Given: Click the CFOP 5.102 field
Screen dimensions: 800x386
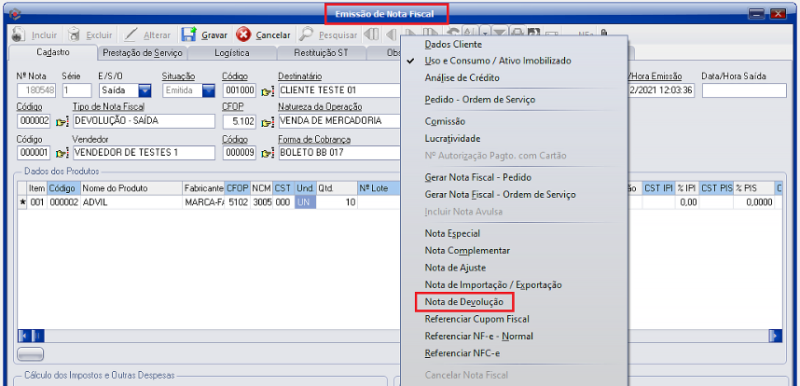Looking at the screenshot, I should tap(239, 121).
